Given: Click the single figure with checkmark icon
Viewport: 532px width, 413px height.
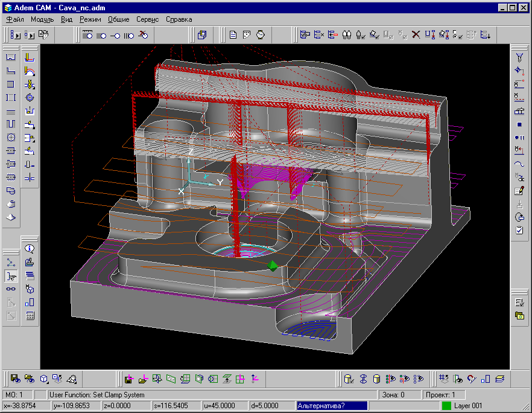Looking at the screenshot, I should [x=361, y=34].
